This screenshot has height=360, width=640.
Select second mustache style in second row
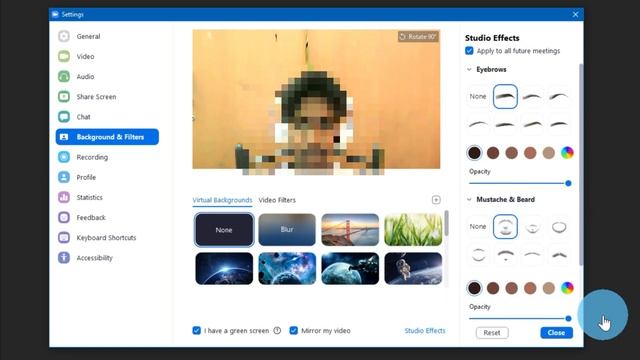(505, 255)
